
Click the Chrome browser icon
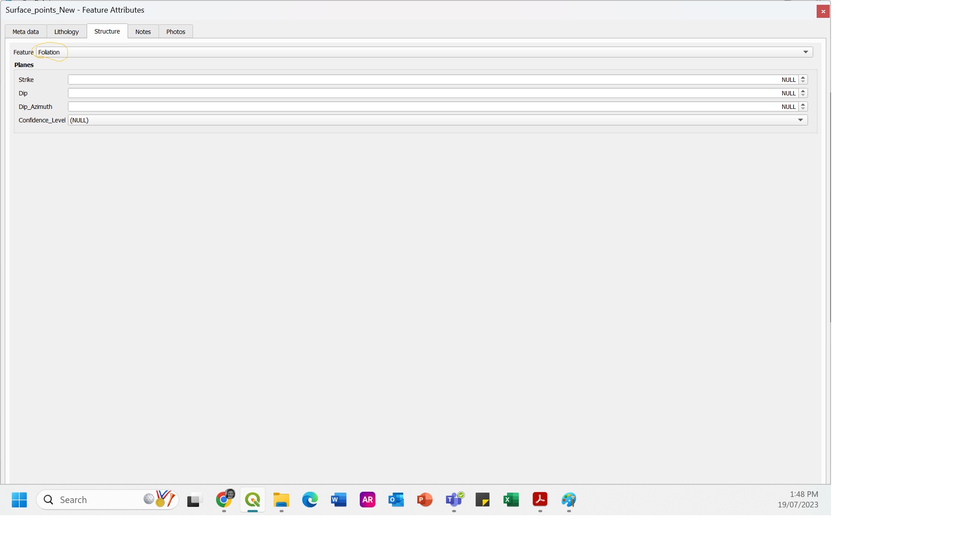223,500
